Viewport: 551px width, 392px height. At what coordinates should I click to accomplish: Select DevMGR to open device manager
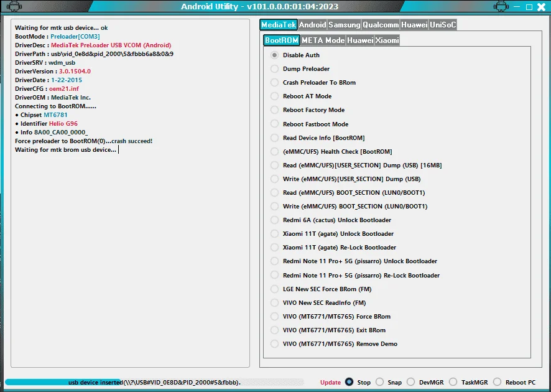[x=410, y=382]
